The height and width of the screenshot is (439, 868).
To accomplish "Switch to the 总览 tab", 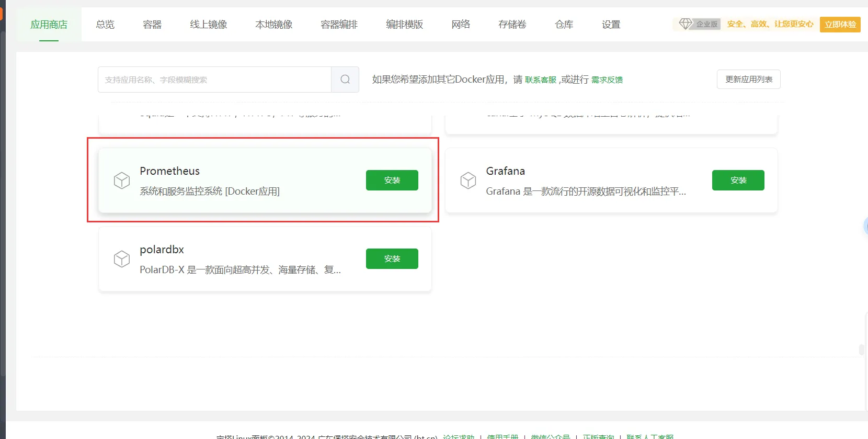I will 105,25.
